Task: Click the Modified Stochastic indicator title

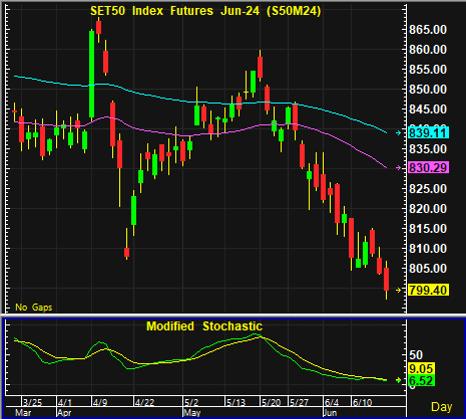Action: pyautogui.click(x=204, y=326)
